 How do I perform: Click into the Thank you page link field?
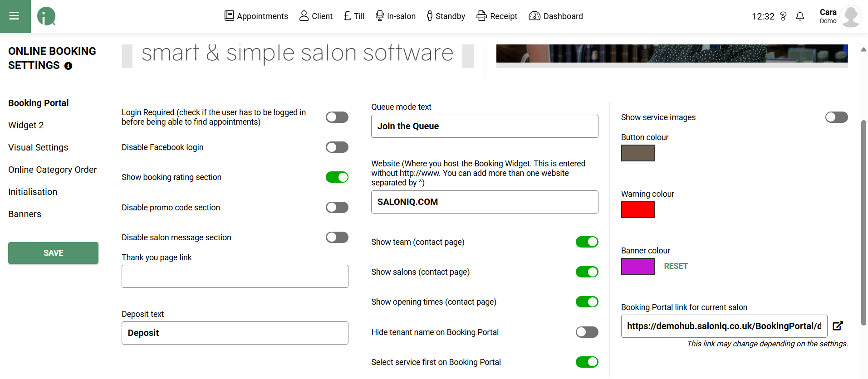[235, 277]
